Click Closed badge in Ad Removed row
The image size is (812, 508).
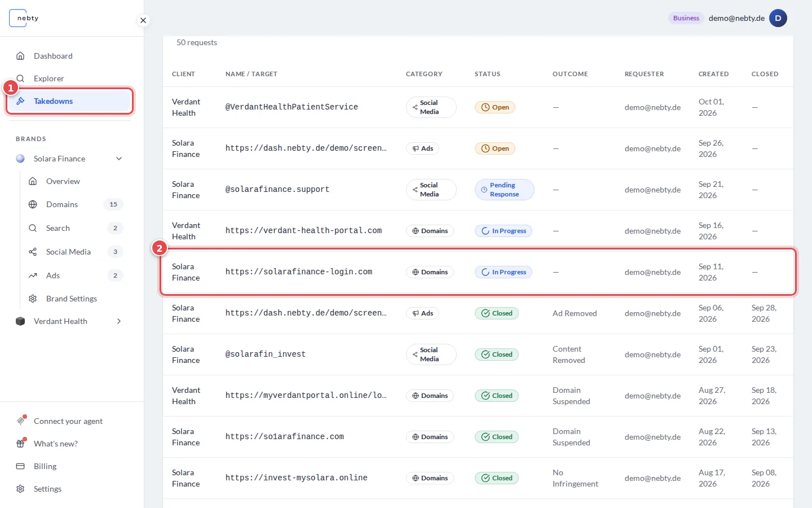point(497,313)
